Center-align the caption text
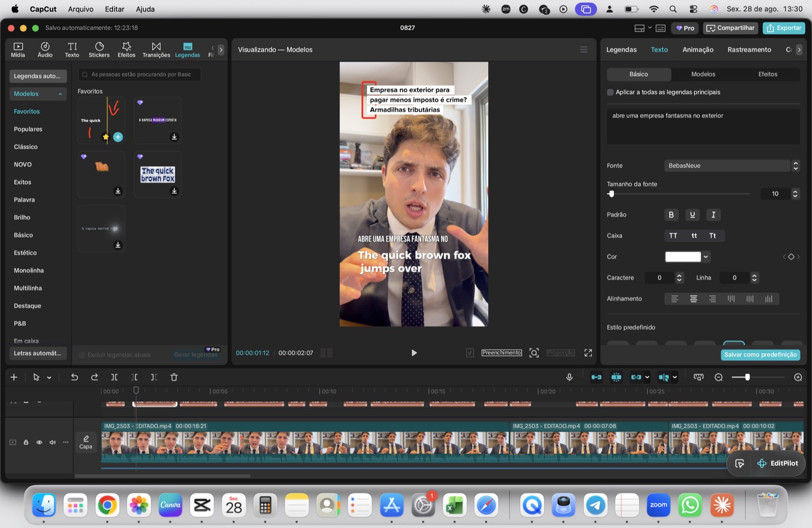 (x=693, y=299)
